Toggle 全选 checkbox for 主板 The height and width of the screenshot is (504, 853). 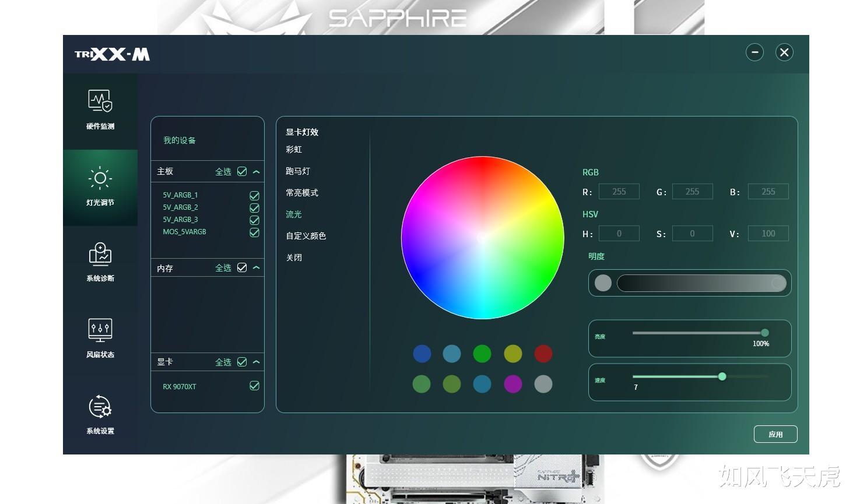point(242,171)
